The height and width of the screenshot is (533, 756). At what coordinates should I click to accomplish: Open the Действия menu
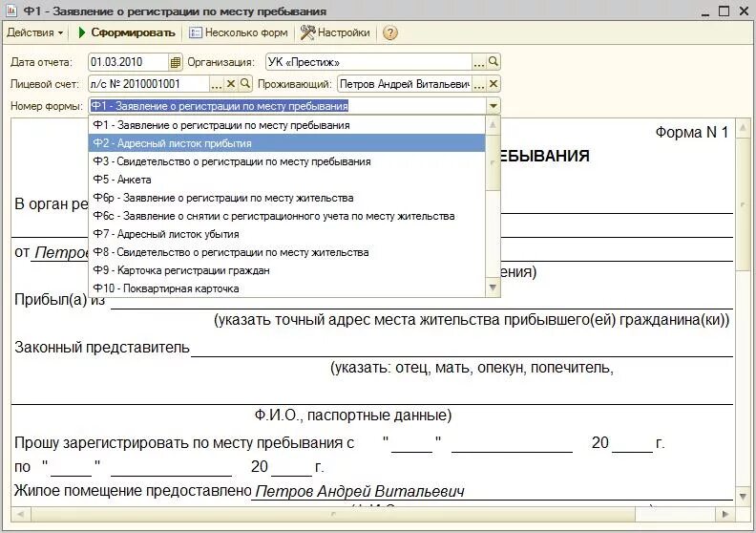pos(34,32)
